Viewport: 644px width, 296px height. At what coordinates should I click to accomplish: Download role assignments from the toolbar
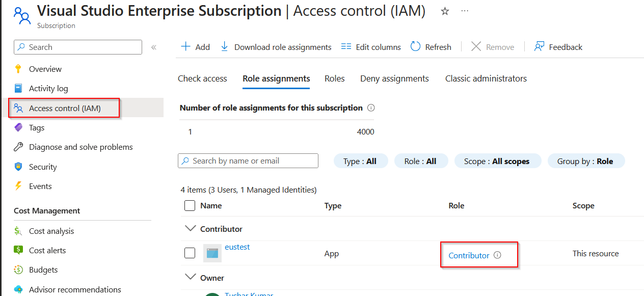276,47
